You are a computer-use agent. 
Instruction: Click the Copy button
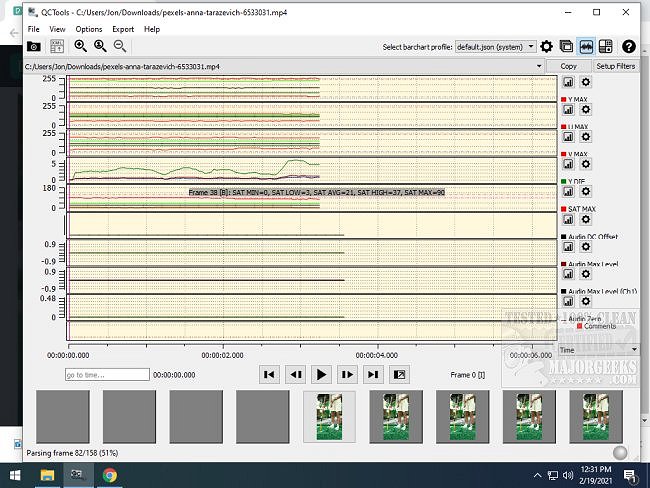point(568,66)
